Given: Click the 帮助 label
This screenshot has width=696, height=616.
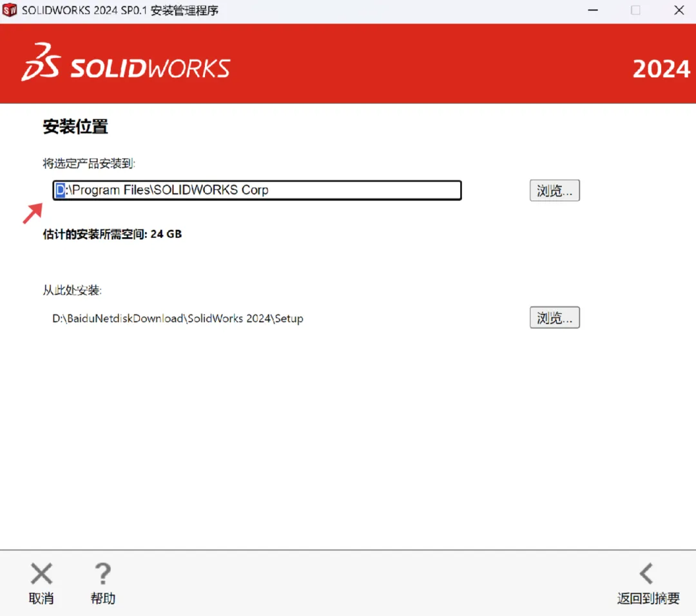Looking at the screenshot, I should tap(103, 598).
